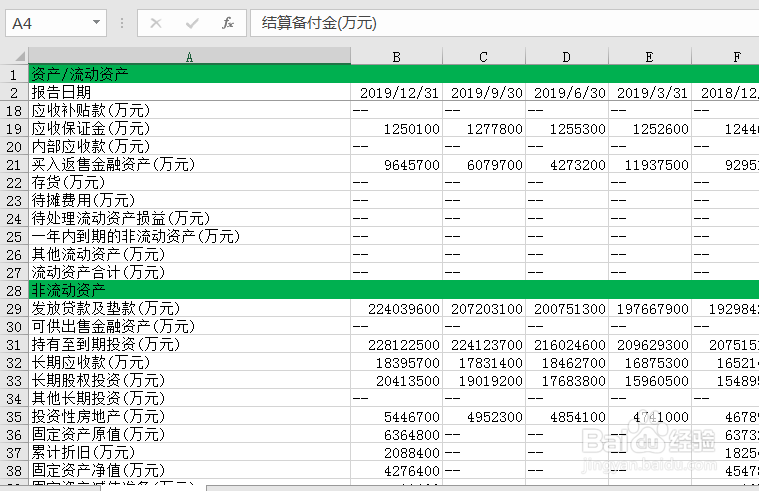The image size is (759, 491).
Task: Click the confirm checkmark formula button
Action: 192,23
